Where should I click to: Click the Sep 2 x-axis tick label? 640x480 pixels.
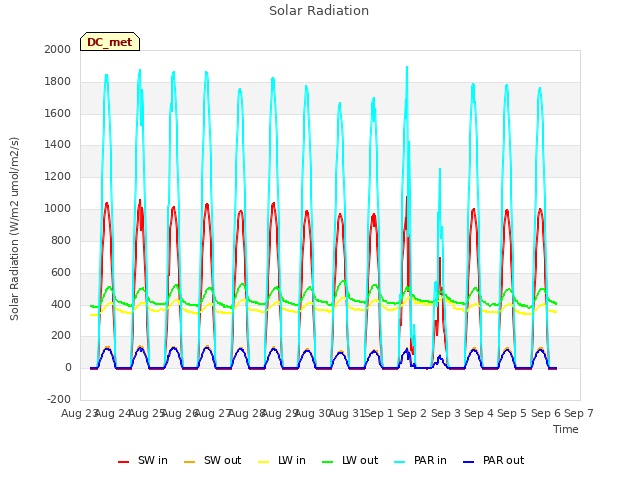(412, 413)
